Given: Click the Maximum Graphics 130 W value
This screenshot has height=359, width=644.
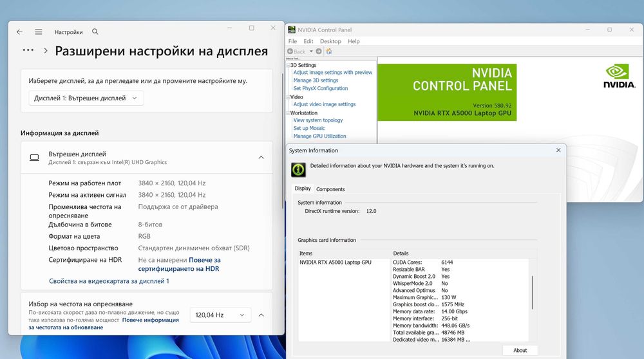Looking at the screenshot, I should 448,297.
